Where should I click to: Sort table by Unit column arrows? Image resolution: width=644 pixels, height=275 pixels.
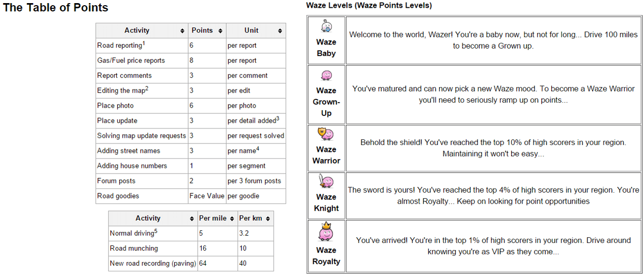click(281, 31)
